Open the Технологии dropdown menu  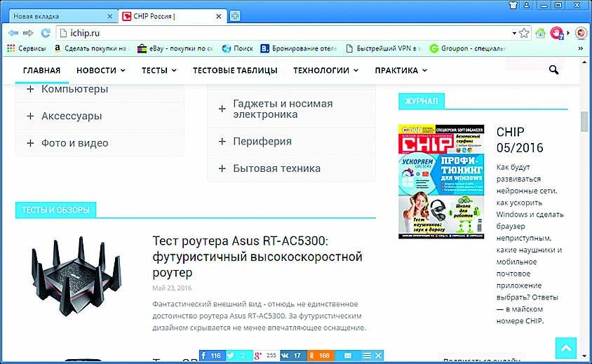[325, 70]
